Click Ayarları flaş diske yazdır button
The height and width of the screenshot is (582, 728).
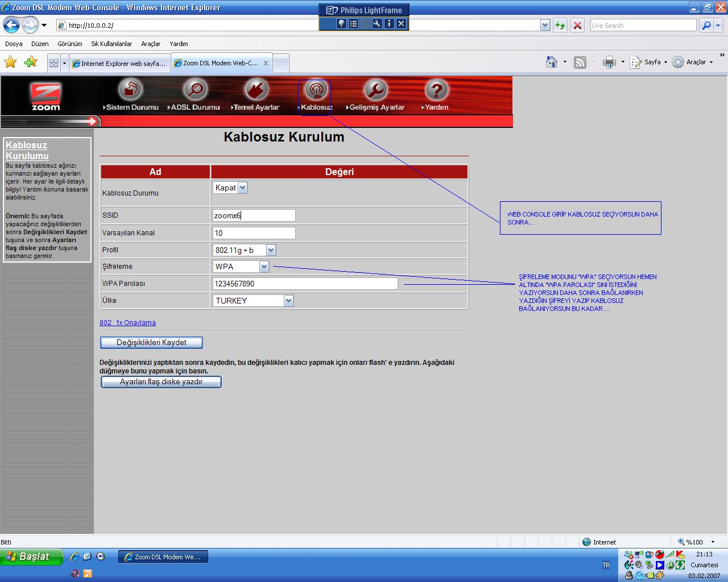pyautogui.click(x=161, y=382)
